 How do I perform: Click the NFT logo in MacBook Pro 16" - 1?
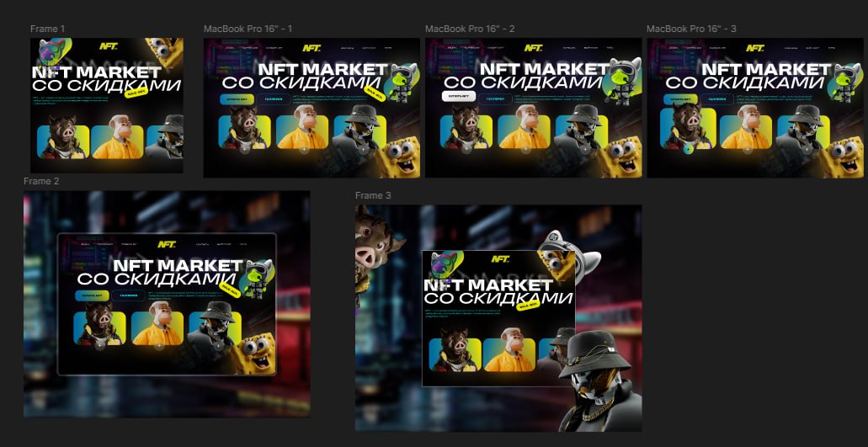[x=312, y=48]
